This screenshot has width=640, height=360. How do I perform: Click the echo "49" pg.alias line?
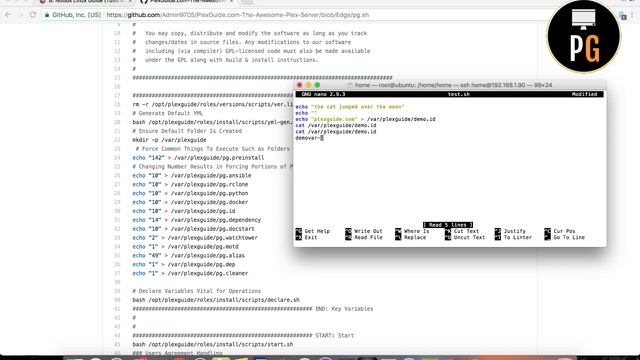tap(189, 256)
